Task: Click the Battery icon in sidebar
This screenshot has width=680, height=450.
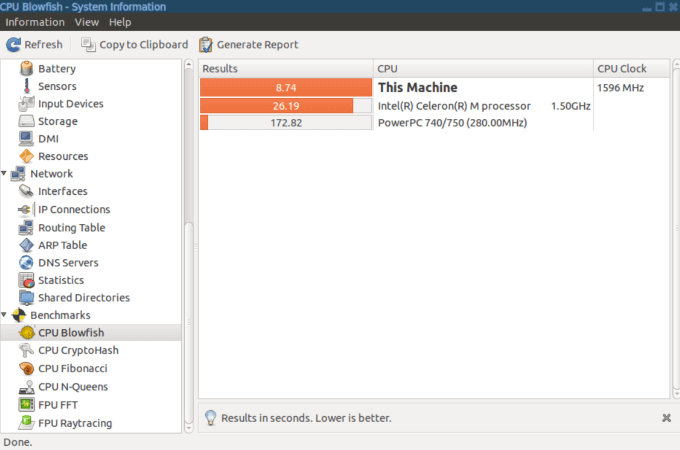Action: coord(26,69)
